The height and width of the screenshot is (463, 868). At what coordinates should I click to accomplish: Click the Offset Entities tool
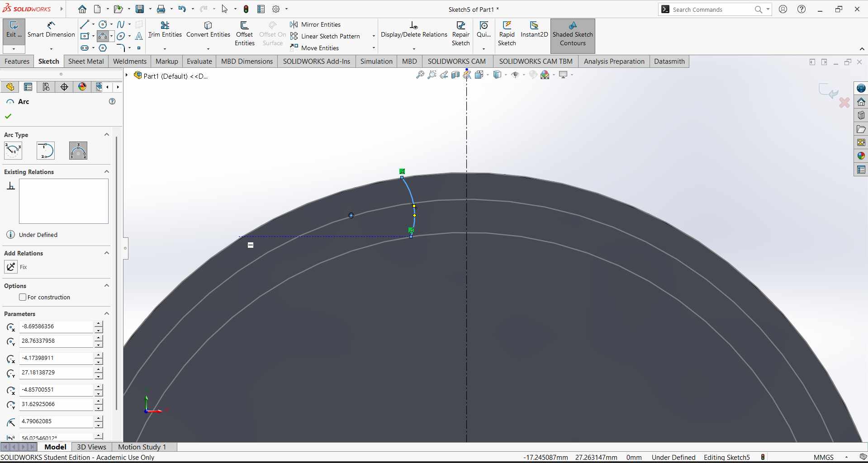[x=245, y=33]
